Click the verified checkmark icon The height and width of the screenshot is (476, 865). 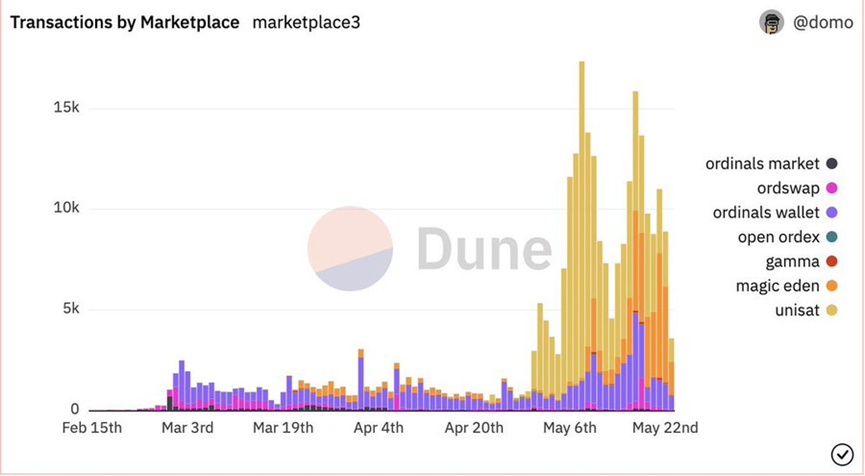pyautogui.click(x=842, y=454)
